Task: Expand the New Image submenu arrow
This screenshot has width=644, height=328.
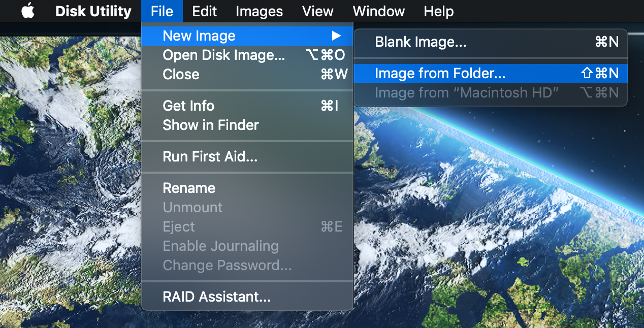Action: 337,36
